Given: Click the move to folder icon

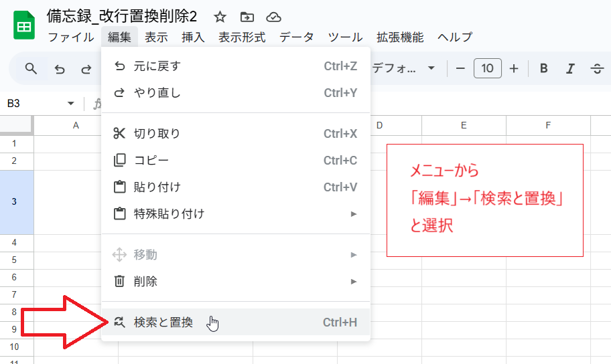Looking at the screenshot, I should (x=247, y=17).
